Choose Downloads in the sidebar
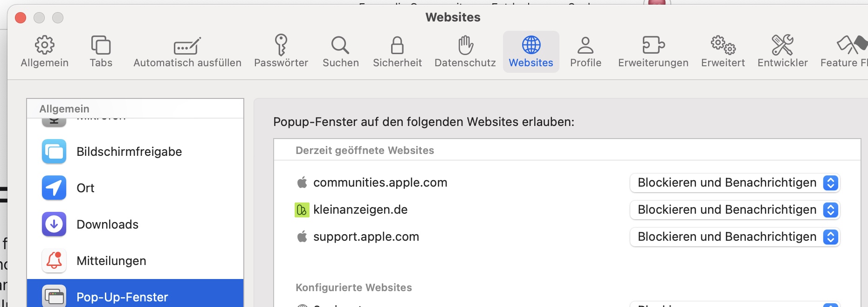Image resolution: width=868 pixels, height=307 pixels. coord(107,224)
